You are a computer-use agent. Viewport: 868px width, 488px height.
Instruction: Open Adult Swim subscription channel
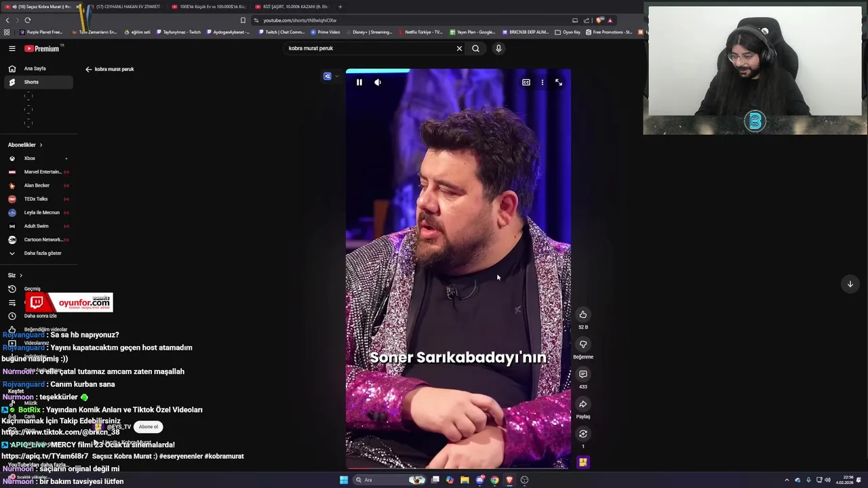(37, 226)
